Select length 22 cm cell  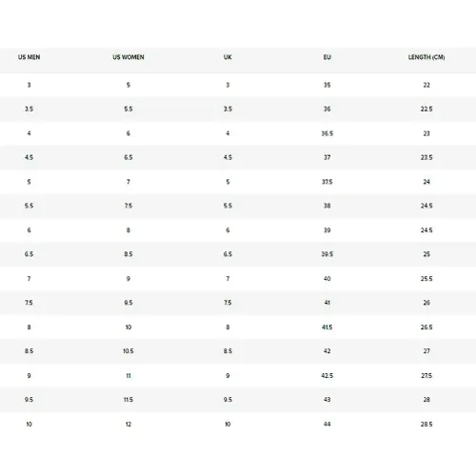[x=426, y=85]
